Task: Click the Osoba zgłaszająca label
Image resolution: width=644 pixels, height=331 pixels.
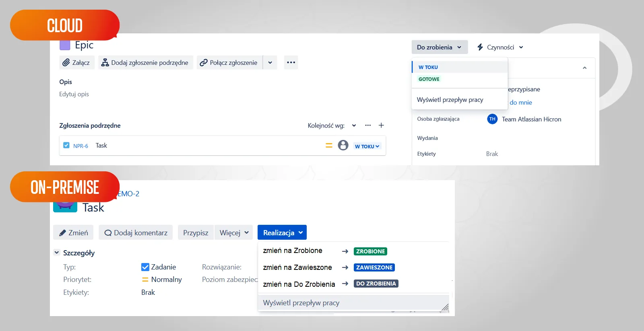Action: pos(438,119)
